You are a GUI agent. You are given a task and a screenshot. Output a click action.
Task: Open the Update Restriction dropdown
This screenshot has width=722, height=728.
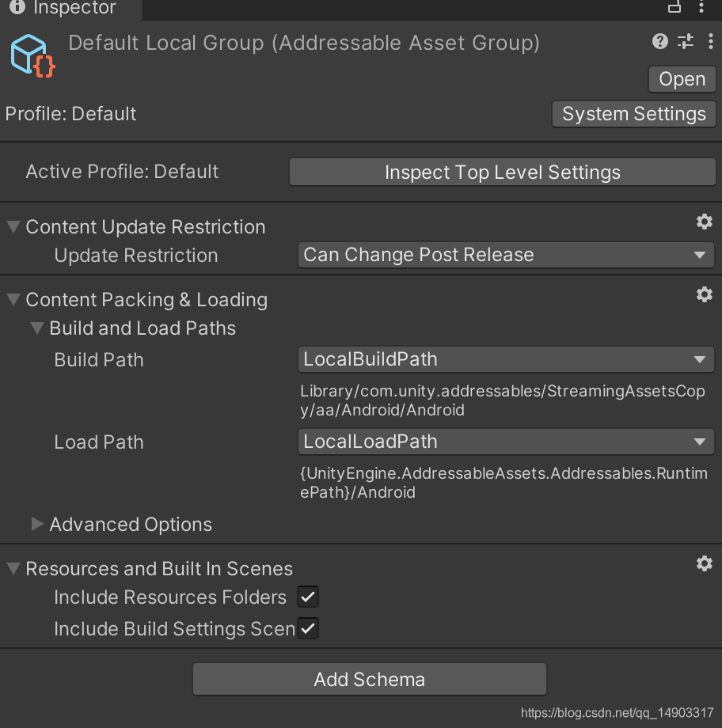point(506,255)
